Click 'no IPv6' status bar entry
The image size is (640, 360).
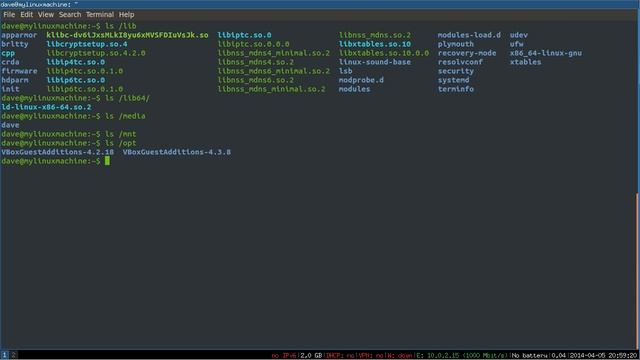click(x=284, y=356)
